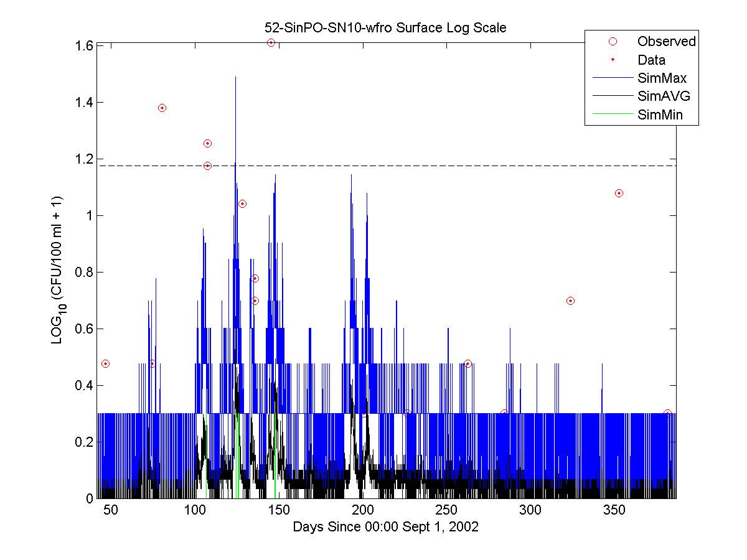Select the observed data point near 1.38
This screenshot has width=747, height=560.
coord(162,108)
